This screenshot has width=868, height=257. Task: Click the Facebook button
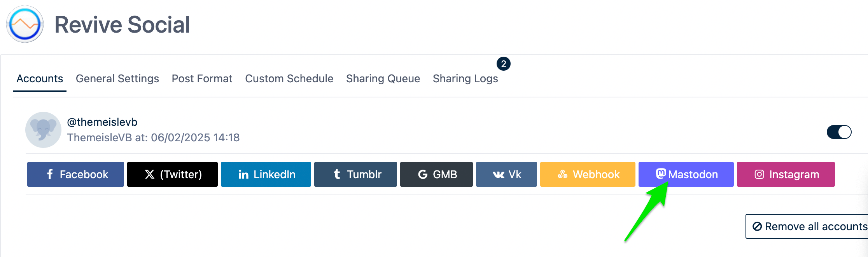(x=75, y=174)
